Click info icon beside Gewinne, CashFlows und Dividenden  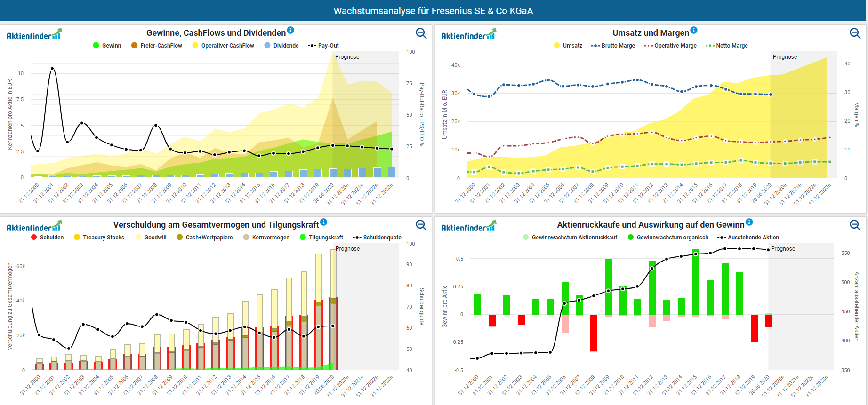290,30
